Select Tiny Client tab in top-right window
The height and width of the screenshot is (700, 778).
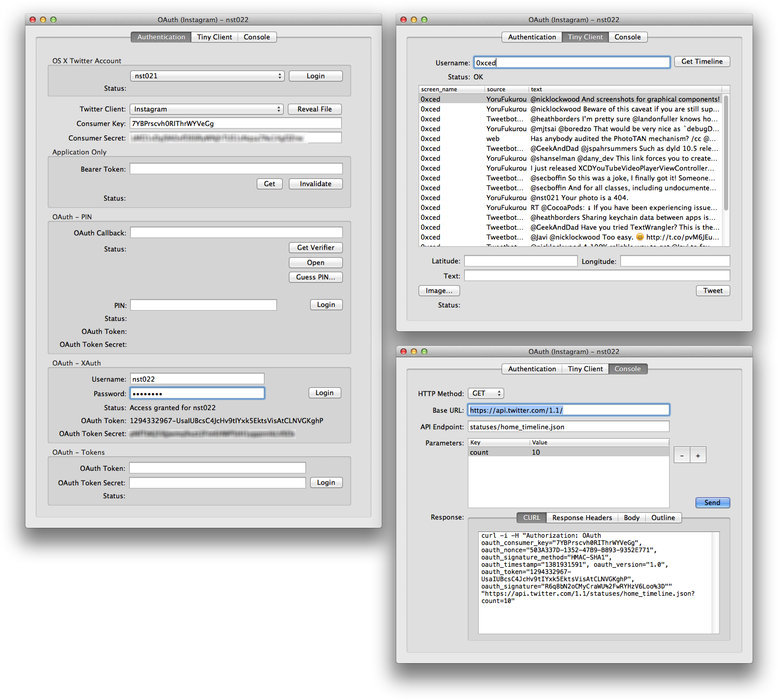coord(585,37)
